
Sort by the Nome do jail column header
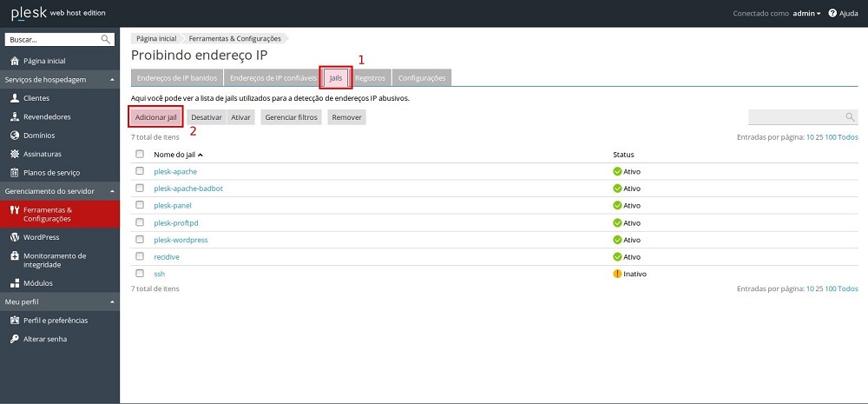(x=176, y=155)
